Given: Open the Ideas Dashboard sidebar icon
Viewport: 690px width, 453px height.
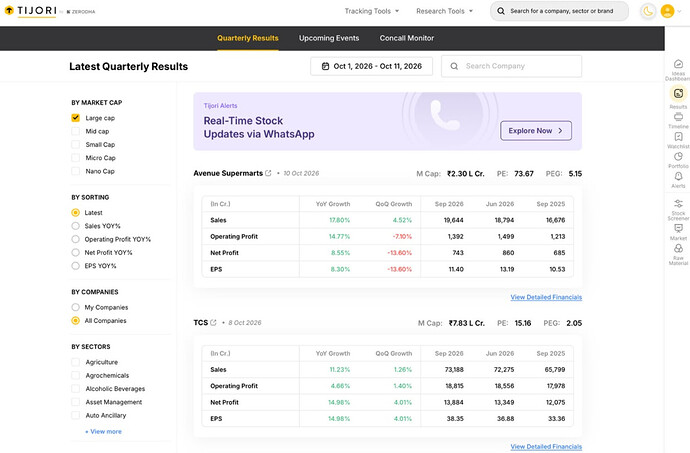Looking at the screenshot, I should pos(678,64).
